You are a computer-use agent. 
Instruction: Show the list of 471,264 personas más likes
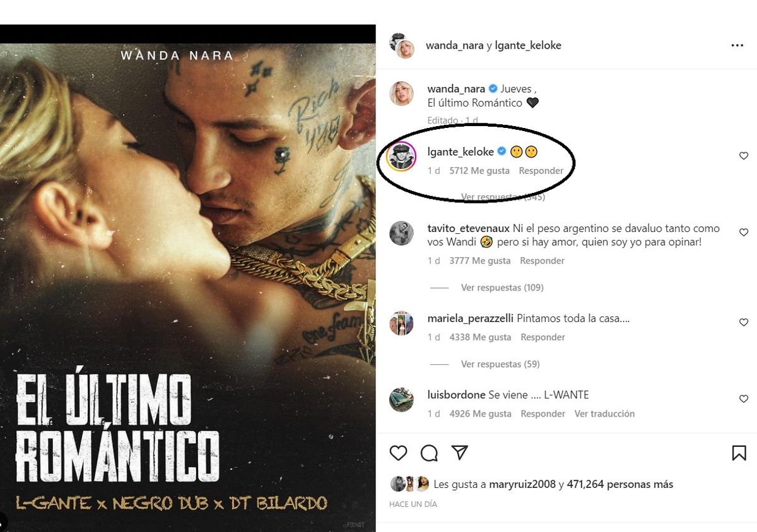[619, 485]
